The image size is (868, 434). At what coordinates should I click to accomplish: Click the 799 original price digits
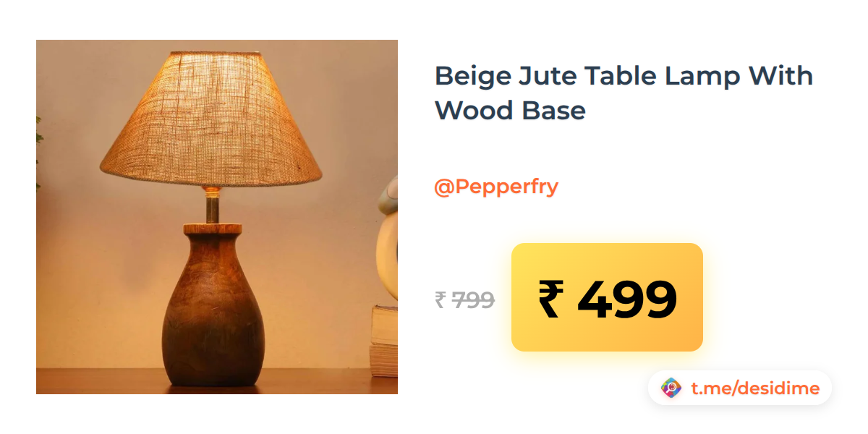[x=473, y=299]
